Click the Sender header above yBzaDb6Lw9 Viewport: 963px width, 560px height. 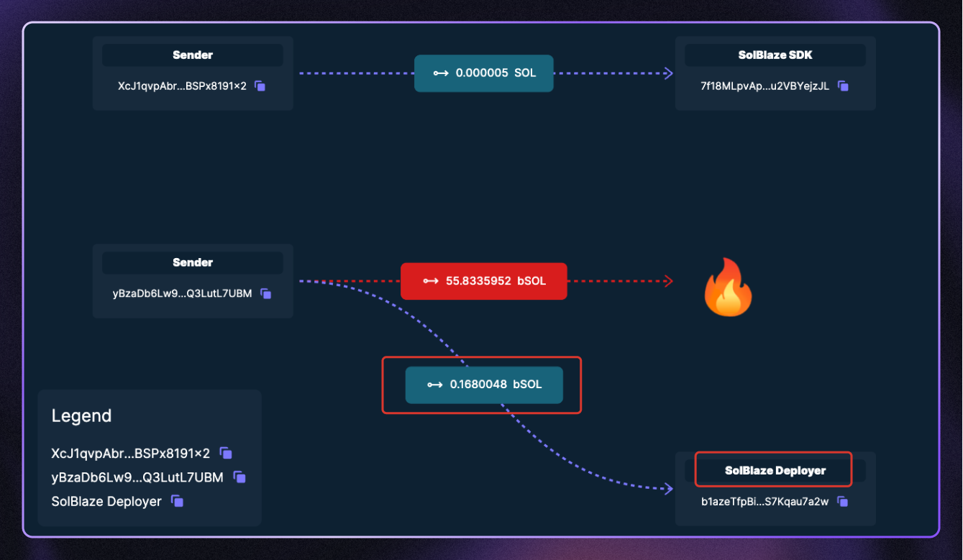coord(193,262)
